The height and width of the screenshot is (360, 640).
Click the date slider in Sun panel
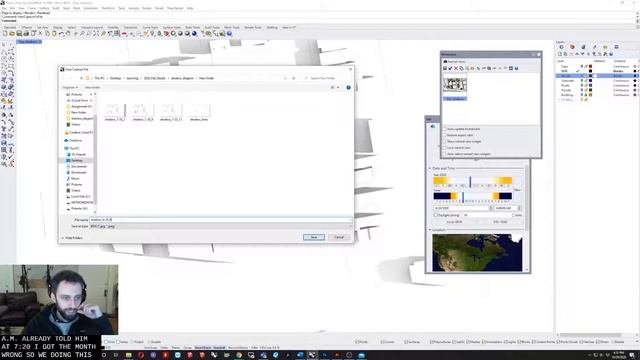pyautogui.click(x=473, y=182)
